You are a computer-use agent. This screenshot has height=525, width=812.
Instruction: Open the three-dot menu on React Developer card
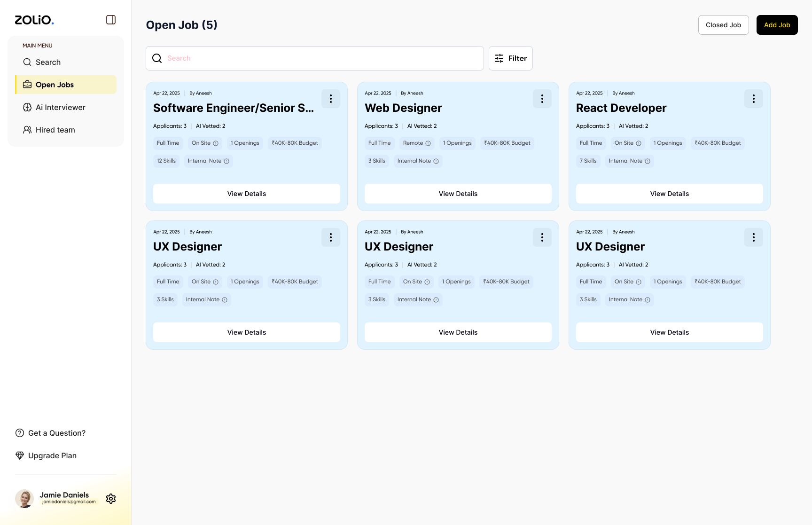click(x=754, y=99)
